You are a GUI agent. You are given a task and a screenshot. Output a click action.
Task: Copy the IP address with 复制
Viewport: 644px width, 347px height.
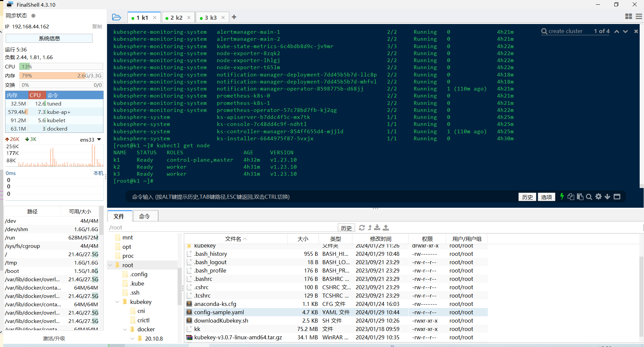pyautogui.click(x=97, y=27)
